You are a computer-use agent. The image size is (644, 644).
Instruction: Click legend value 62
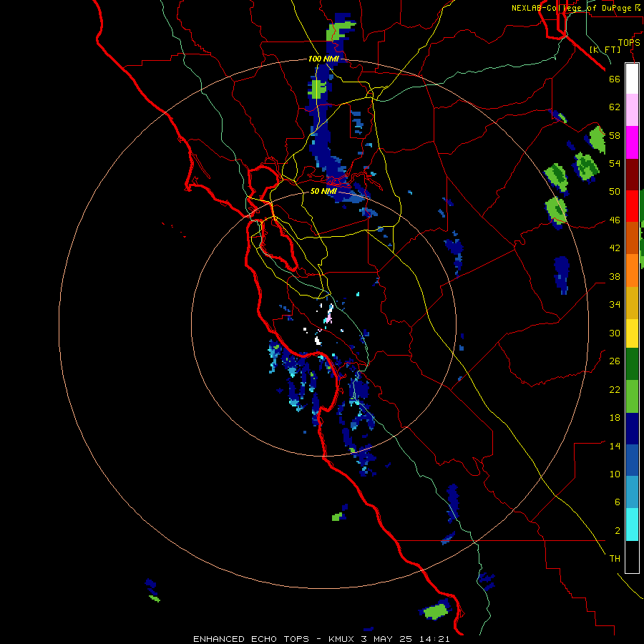(615, 107)
